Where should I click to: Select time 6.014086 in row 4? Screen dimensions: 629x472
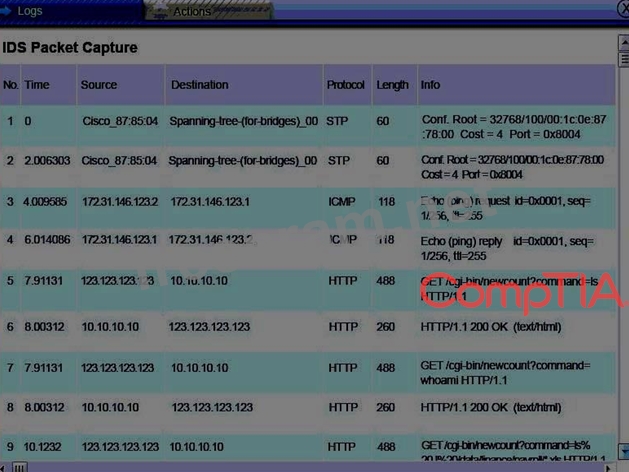47,240
